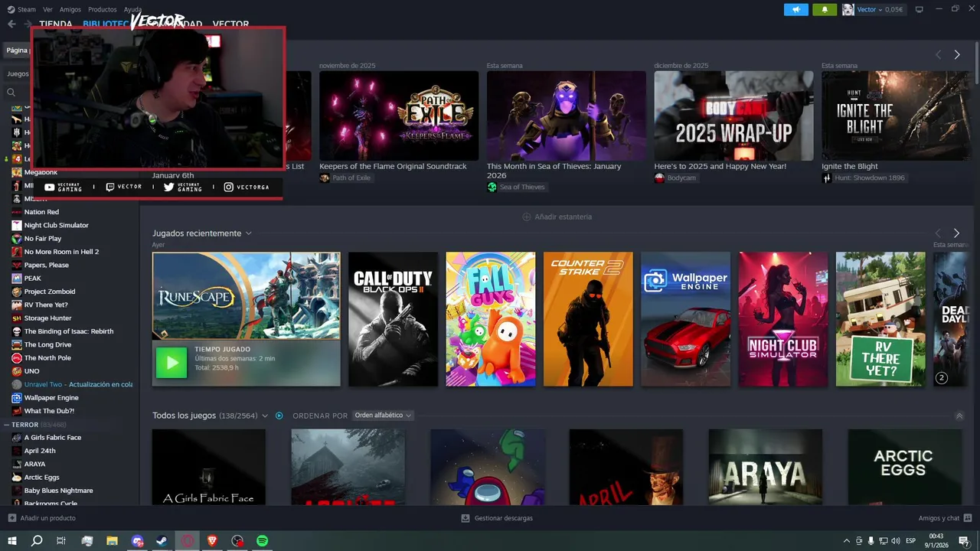Open the Arctic Eggs game cover
The width and height of the screenshot is (980, 551).
pos(905,467)
